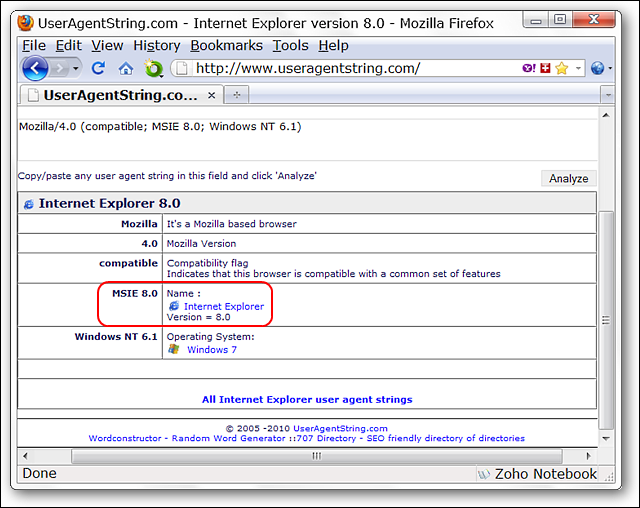Click the horizontal scrollbar thumb
The width and height of the screenshot is (640, 508).
click(317, 455)
